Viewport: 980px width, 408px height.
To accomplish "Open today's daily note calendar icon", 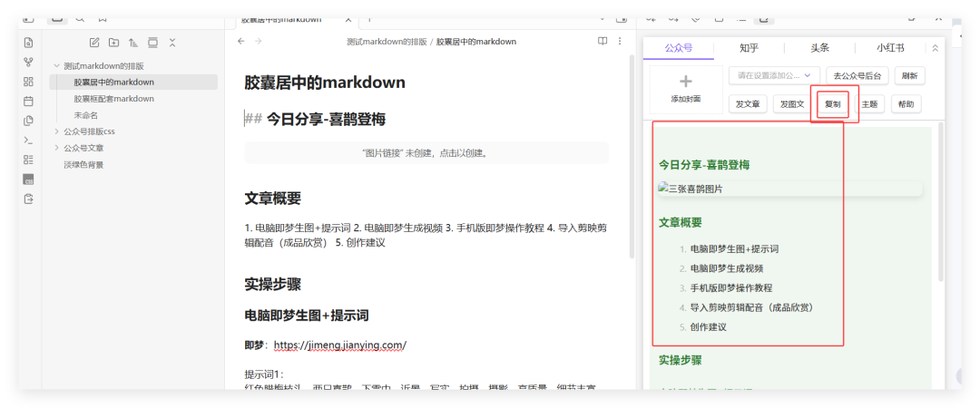I will pyautogui.click(x=28, y=101).
